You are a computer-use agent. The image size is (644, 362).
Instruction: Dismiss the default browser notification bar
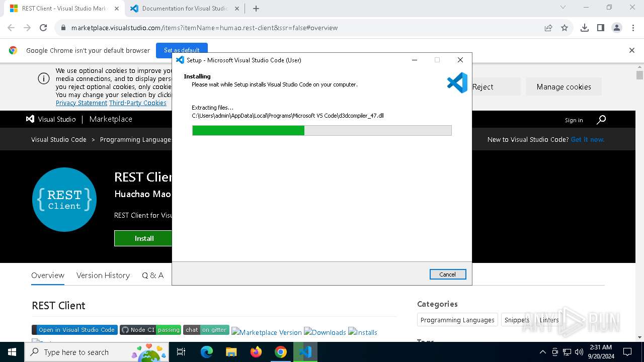[x=632, y=50]
